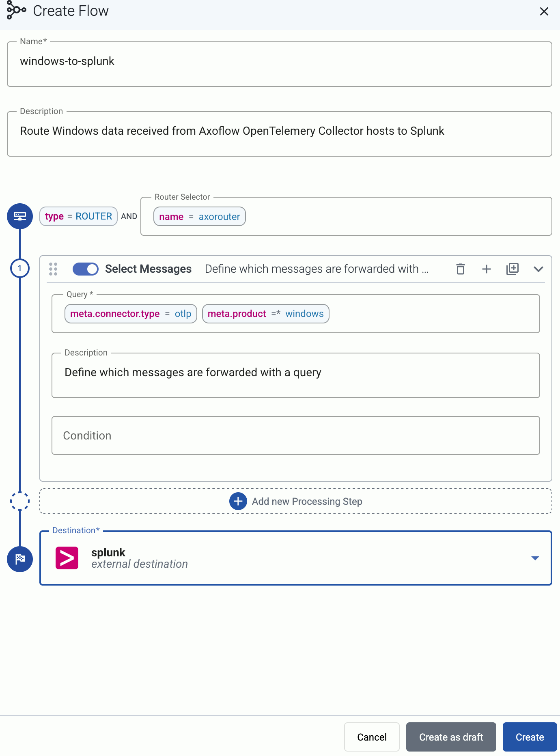560x756 pixels.
Task: Click the splunk destination name text
Action: coord(108,553)
